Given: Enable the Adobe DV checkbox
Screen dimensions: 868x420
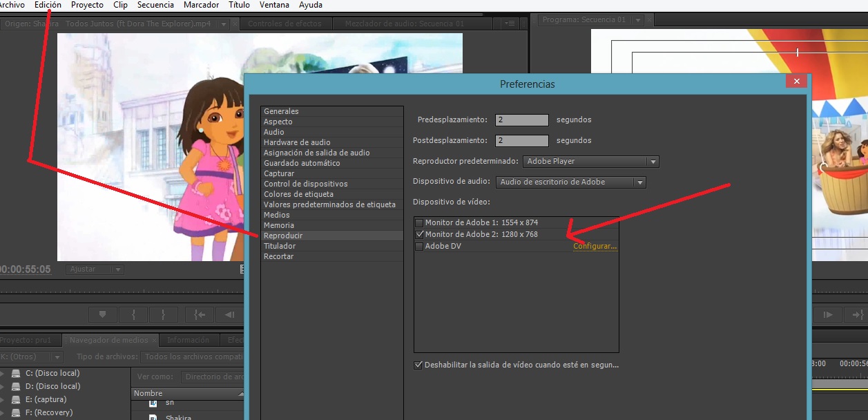Looking at the screenshot, I should click(418, 246).
